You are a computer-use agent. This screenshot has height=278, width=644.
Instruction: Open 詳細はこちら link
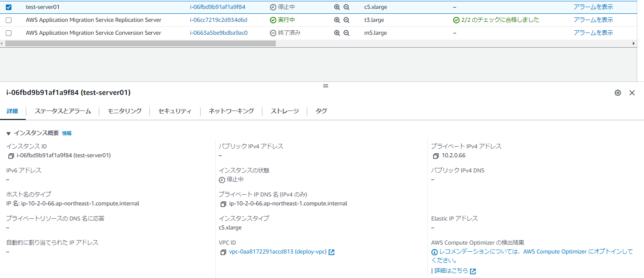pos(451,271)
